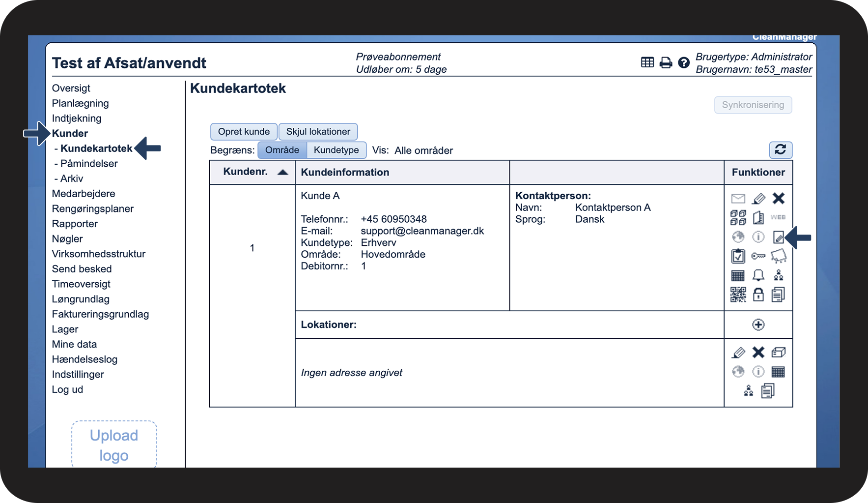Click the delete customer X icon for Kunde A
The height and width of the screenshot is (503, 868).
click(x=778, y=198)
